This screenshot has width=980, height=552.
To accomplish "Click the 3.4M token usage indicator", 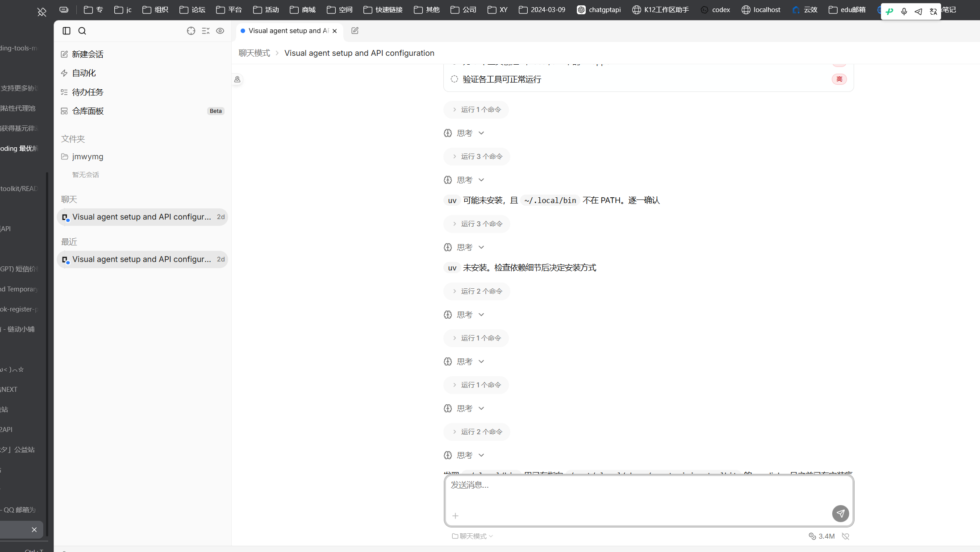I will (x=822, y=536).
